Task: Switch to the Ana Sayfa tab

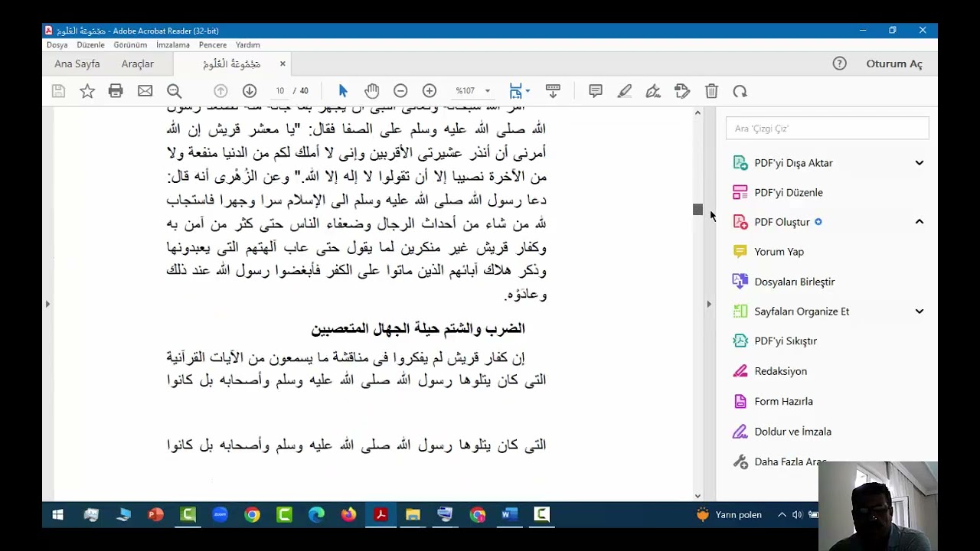Action: pyautogui.click(x=77, y=64)
